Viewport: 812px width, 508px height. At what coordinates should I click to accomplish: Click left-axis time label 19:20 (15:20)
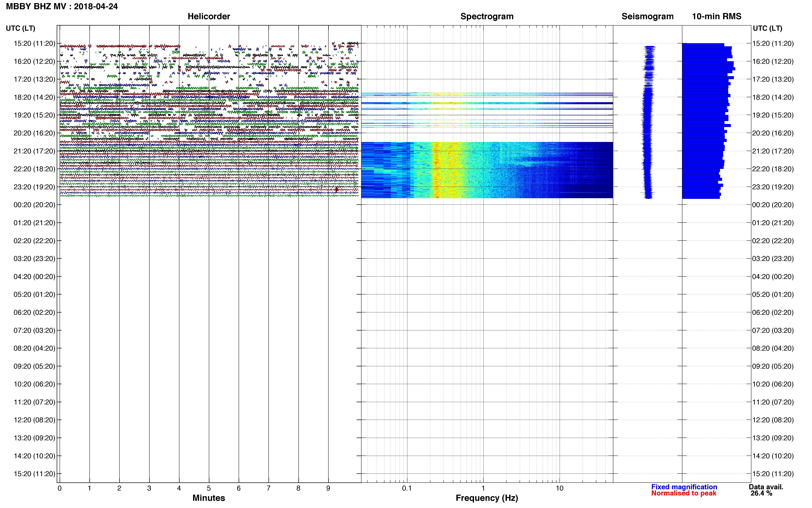tap(34, 115)
